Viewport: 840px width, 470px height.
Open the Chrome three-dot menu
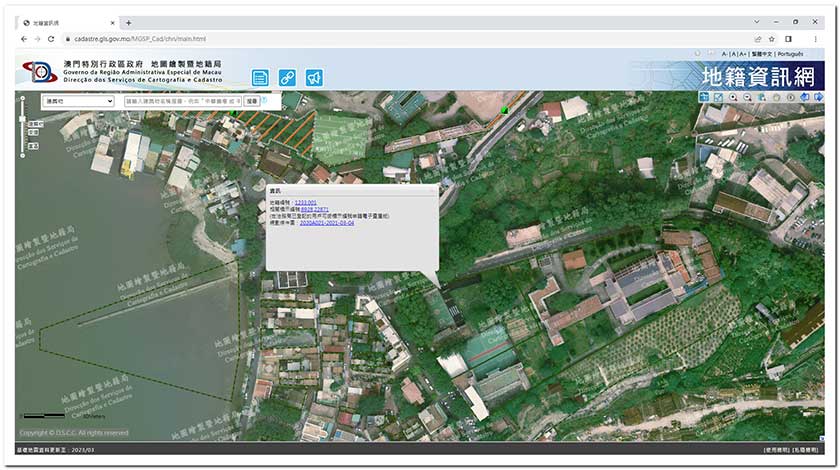[x=817, y=39]
